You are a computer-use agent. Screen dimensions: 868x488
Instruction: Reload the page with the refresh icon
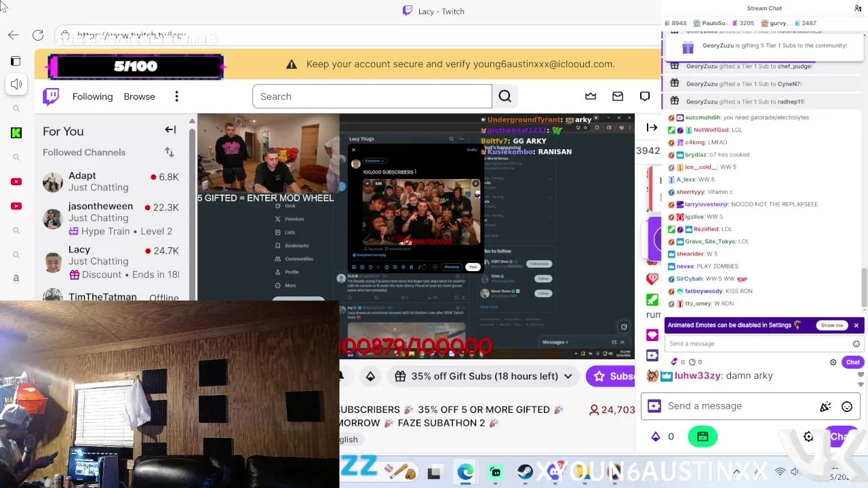tap(38, 35)
